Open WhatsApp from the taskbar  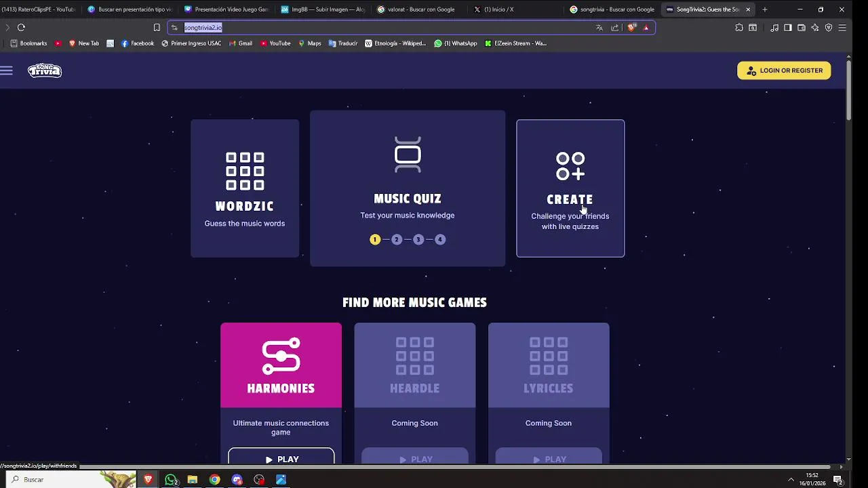pos(171,479)
